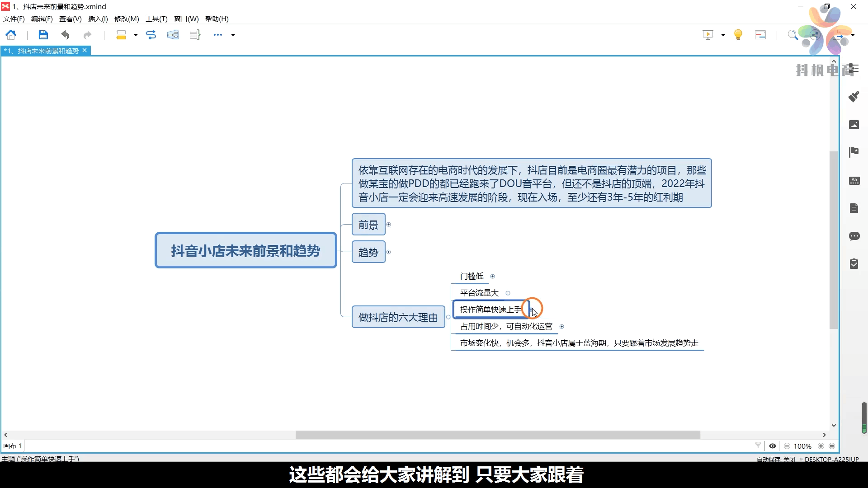Open the themes panel icon
This screenshot has height=488, width=868.
click(854, 181)
